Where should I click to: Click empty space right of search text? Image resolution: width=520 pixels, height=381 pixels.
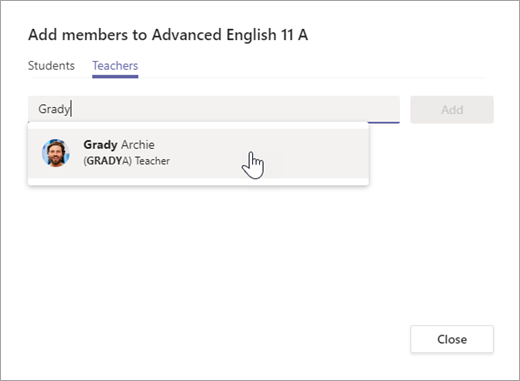(x=233, y=109)
